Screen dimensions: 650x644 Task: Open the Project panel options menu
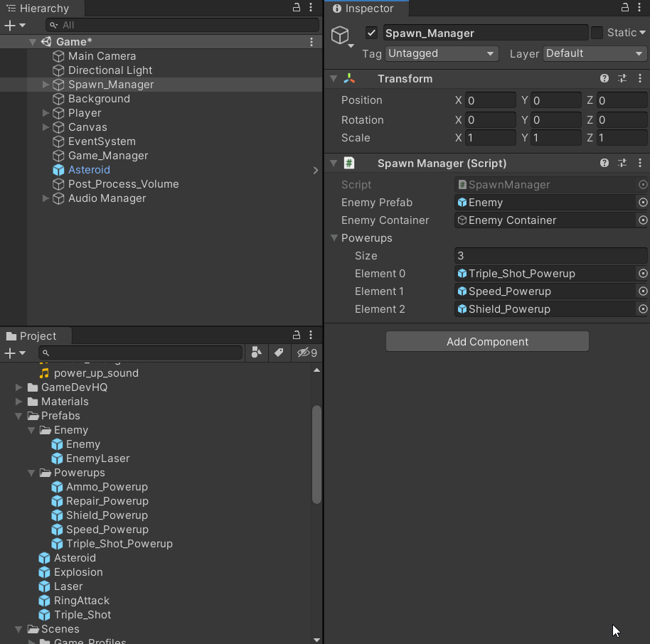311,335
